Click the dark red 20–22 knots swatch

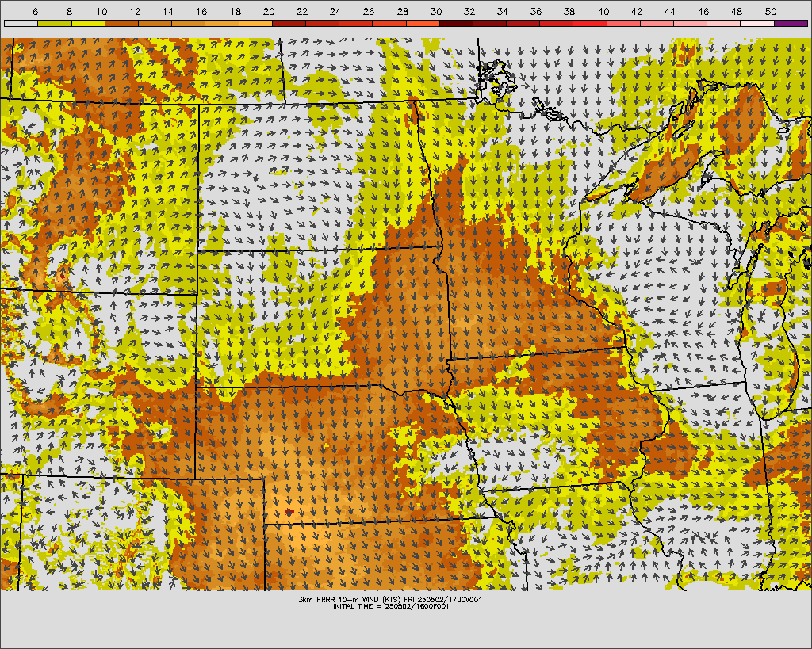pyautogui.click(x=289, y=23)
